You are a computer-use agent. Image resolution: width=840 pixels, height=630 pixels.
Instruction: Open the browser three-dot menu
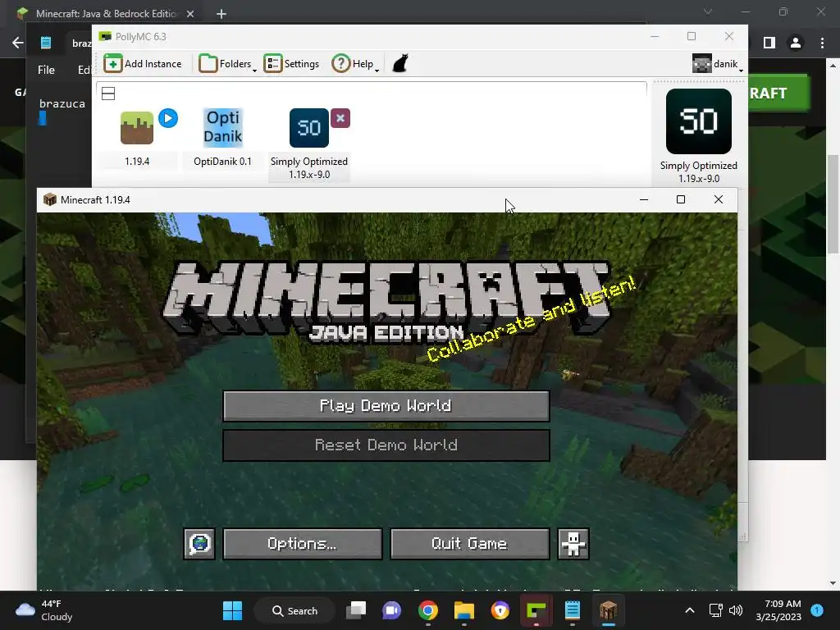pos(822,43)
